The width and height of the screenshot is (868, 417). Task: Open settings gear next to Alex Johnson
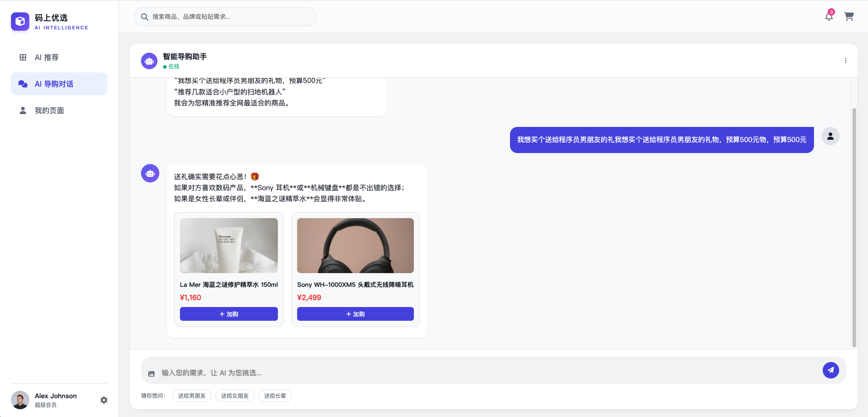point(104,400)
